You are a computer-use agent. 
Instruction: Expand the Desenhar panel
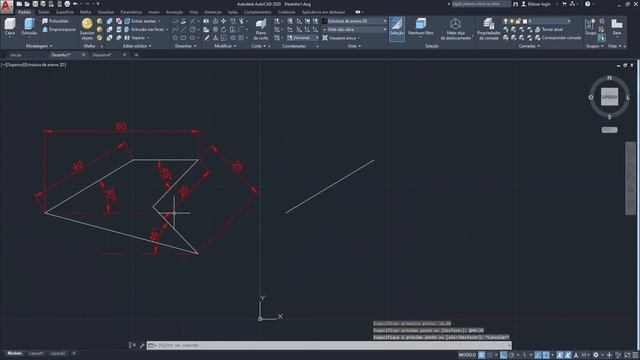(185, 46)
